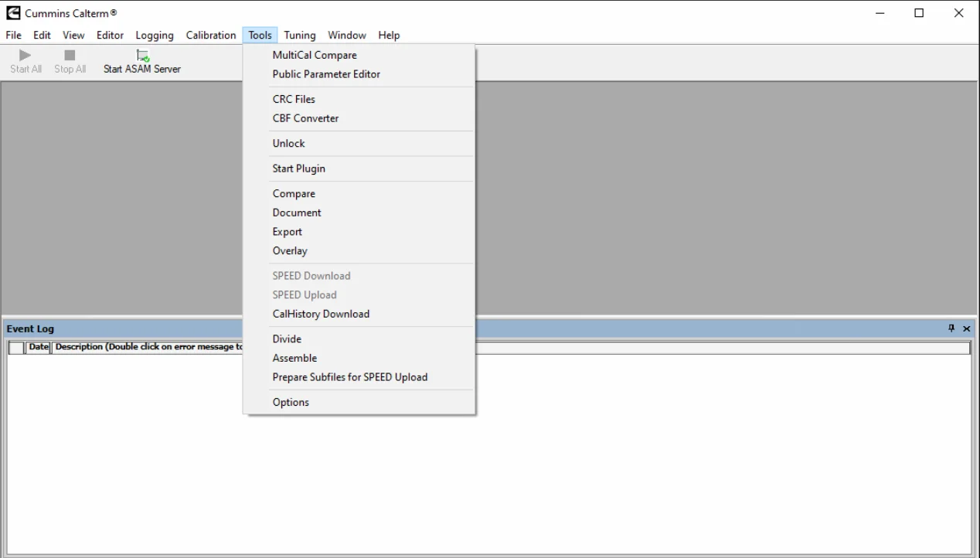Image resolution: width=980 pixels, height=558 pixels.
Task: Open the Edit menu
Action: [42, 35]
